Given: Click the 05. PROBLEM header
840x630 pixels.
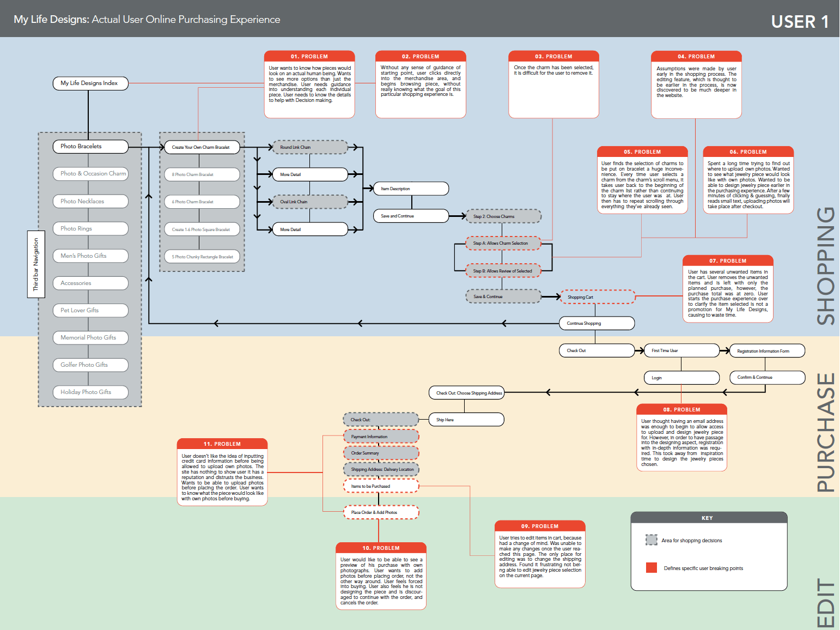Looking at the screenshot, I should [642, 152].
